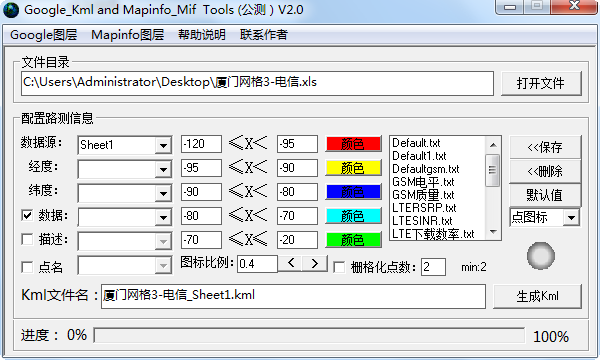
Task: Click the 栅格化点数 value field showing 2
Action: (x=433, y=267)
